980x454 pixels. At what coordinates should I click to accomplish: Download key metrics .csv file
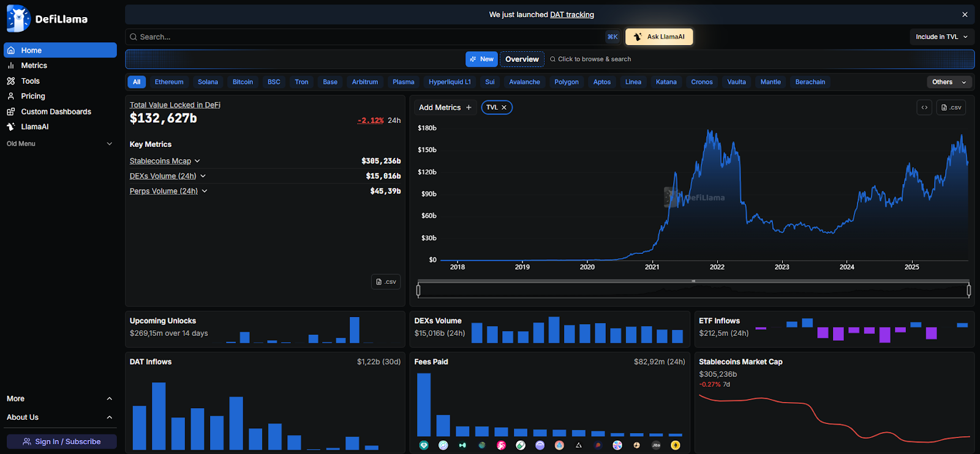386,282
